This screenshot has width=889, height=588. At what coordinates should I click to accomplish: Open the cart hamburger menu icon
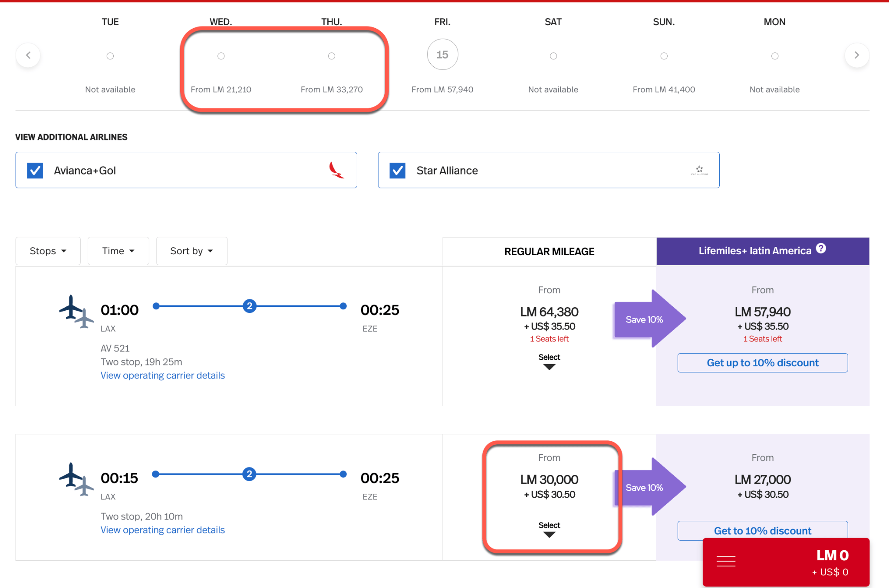[726, 562]
